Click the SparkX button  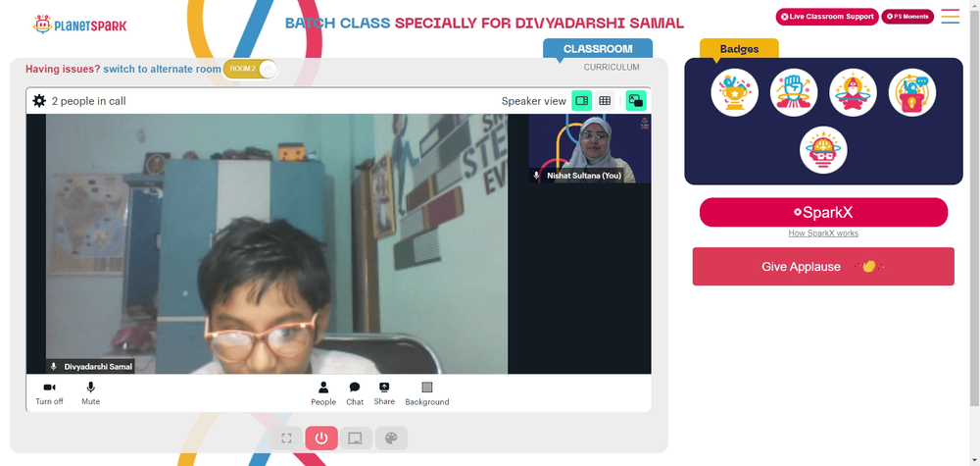point(823,213)
